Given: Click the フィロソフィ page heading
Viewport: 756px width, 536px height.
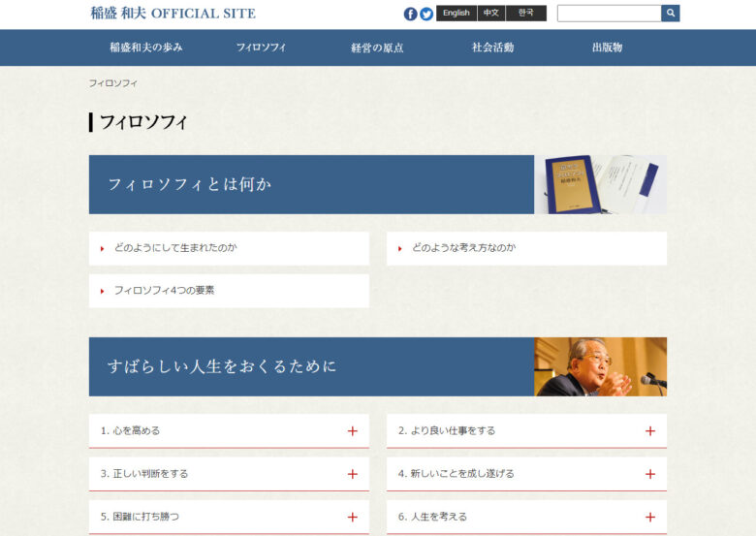Looking at the screenshot, I should pos(142,122).
